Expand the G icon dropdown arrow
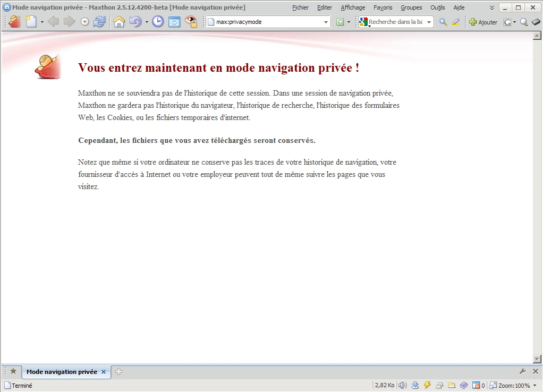This screenshot has width=543, height=392. (x=515, y=22)
